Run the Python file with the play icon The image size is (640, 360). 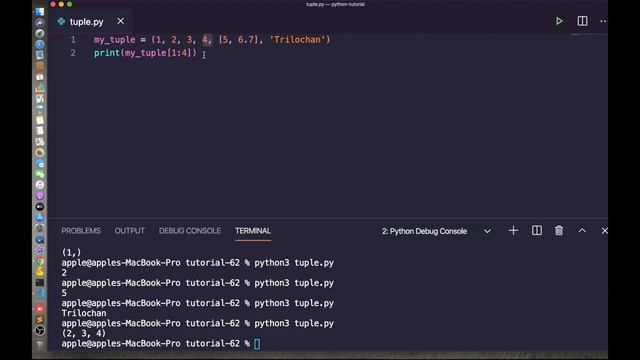(559, 21)
